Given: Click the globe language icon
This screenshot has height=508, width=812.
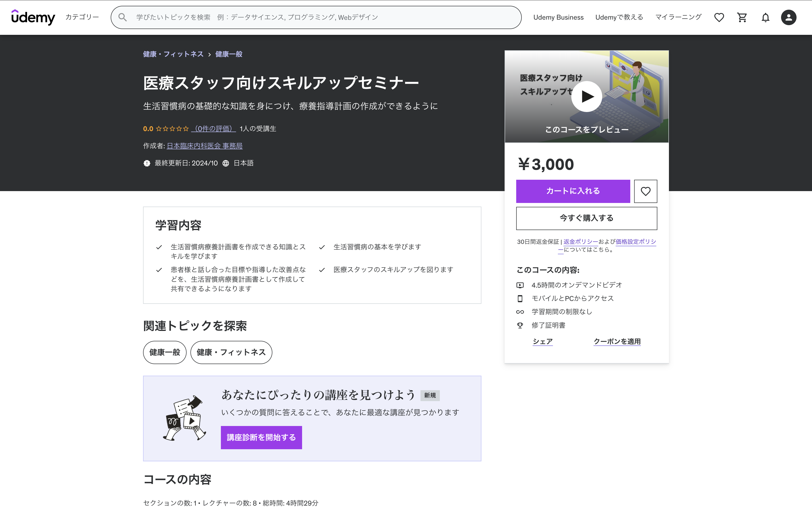Looking at the screenshot, I should pos(226,163).
